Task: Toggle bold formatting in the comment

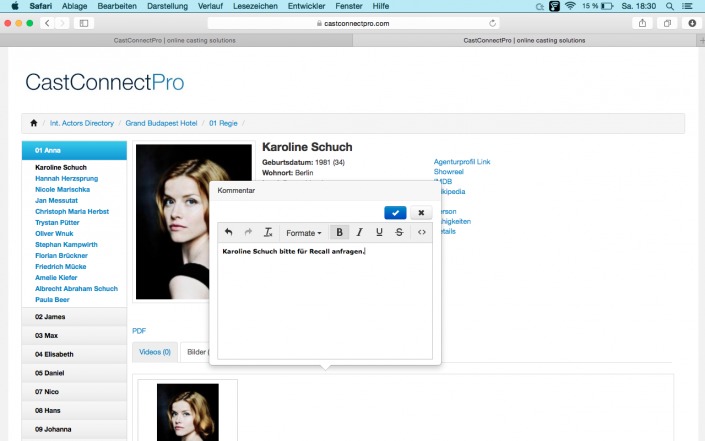Action: pyautogui.click(x=339, y=232)
